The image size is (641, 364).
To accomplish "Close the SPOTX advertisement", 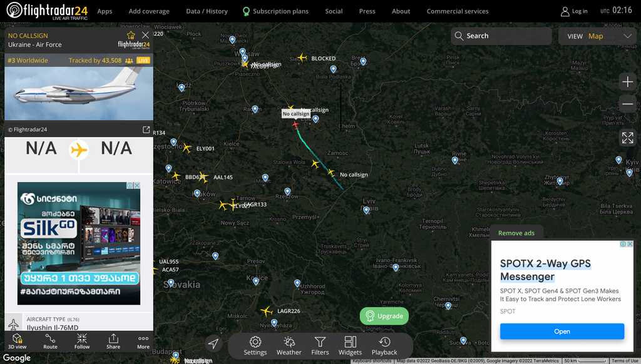I will pos(630,244).
